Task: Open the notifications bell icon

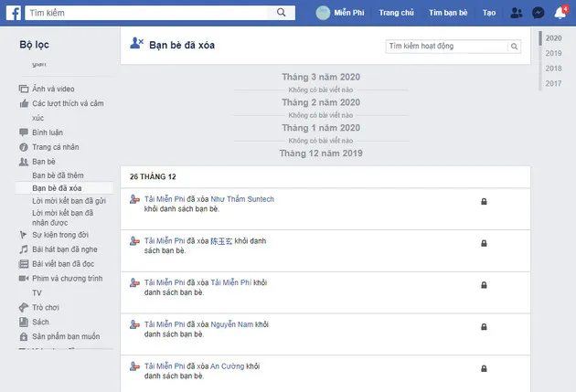Action: click(560, 13)
